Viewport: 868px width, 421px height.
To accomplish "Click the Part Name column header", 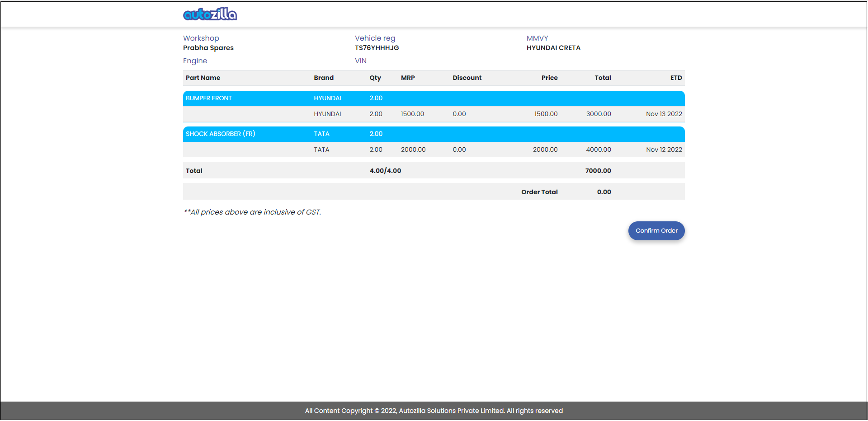I will point(203,78).
